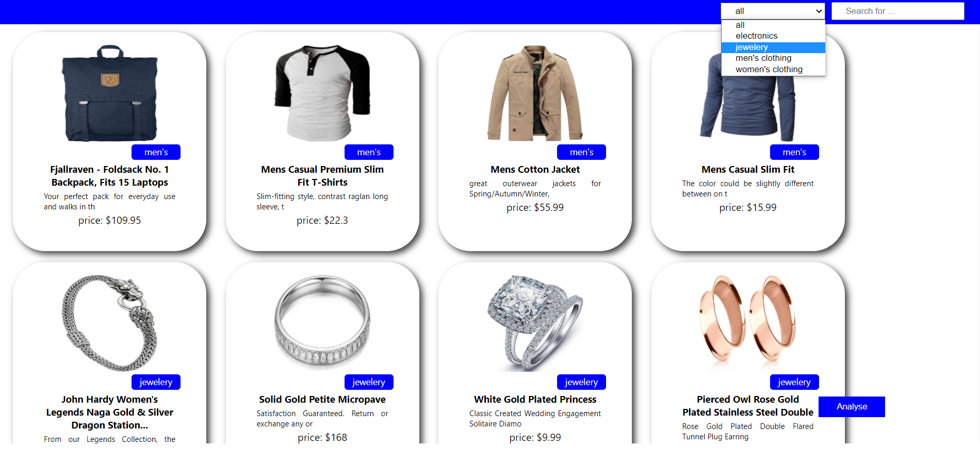
Task: Open the Fjallraven backpack product image
Action: click(110, 93)
